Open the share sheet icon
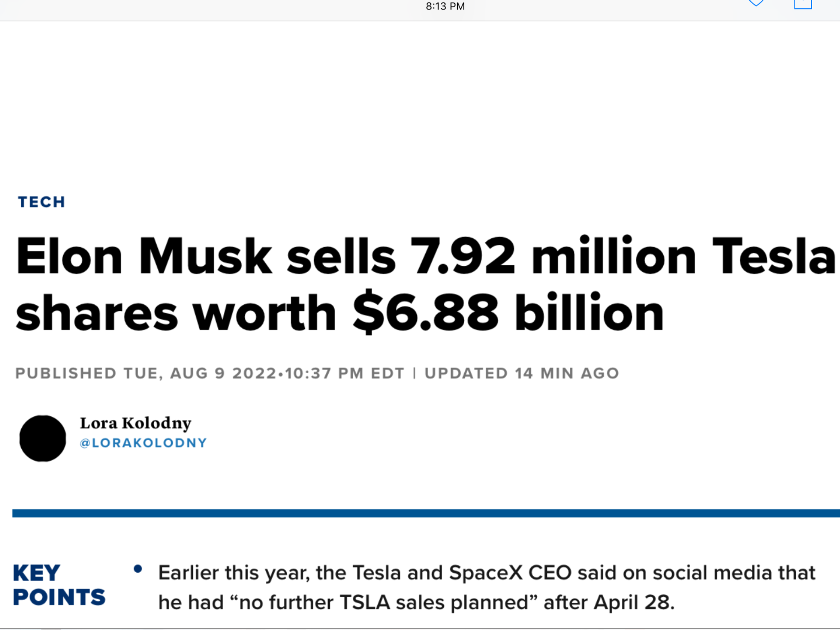840x630 pixels. (x=803, y=4)
